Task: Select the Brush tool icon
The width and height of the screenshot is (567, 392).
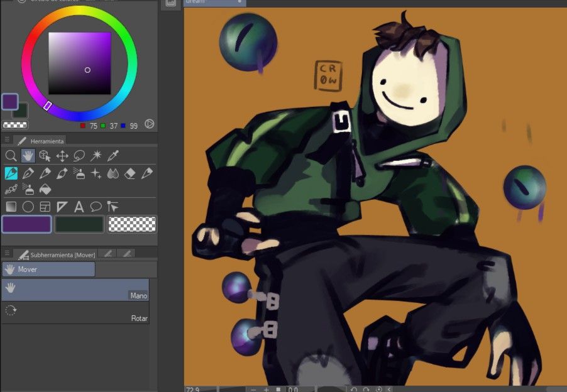Action: 62,173
